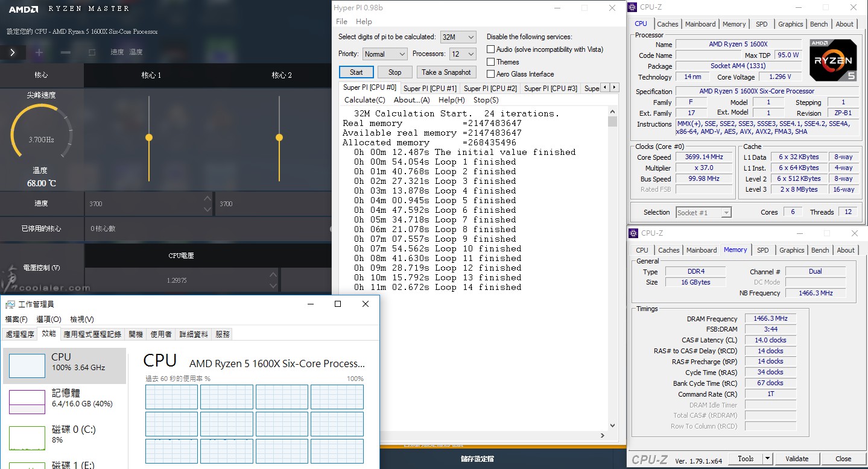
Task: Select the 記憶體 graph thumbnail in the sidebar
Action: coord(27,402)
